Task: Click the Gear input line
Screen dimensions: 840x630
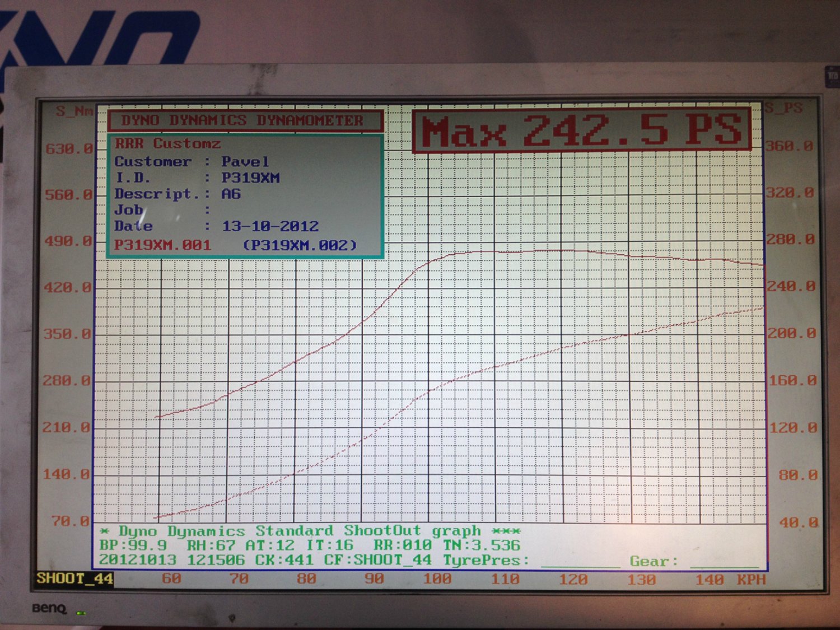Action: coord(724,566)
